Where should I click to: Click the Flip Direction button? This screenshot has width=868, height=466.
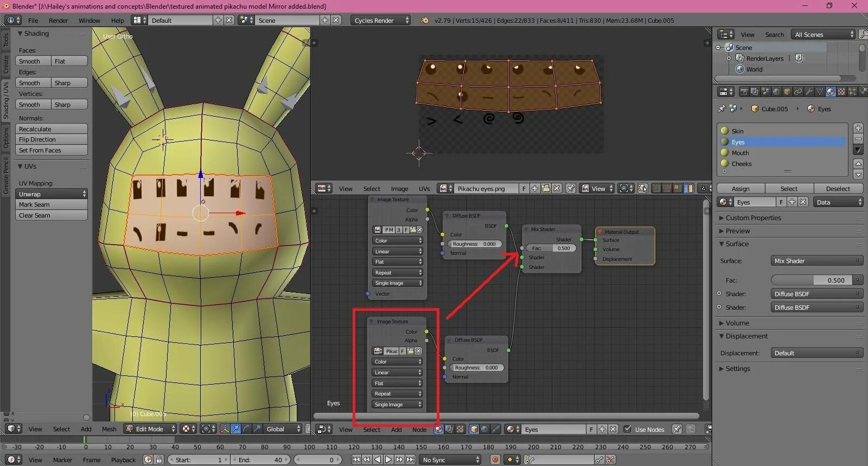pyautogui.click(x=52, y=139)
